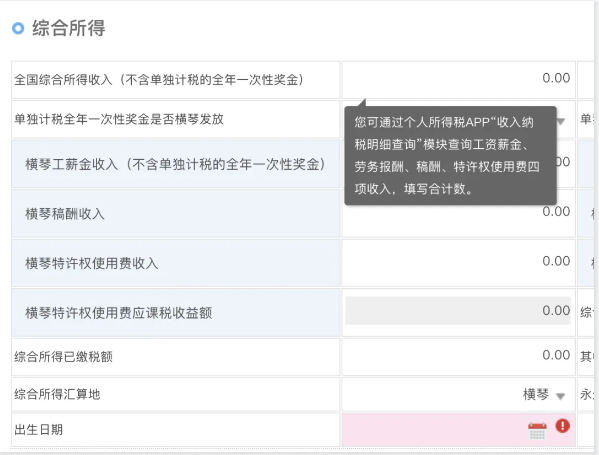Open the birth date calendar picker icon
The height and width of the screenshot is (455, 599).
point(537,431)
